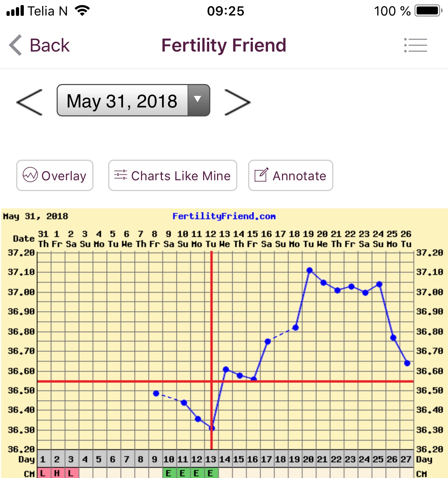Select the highest temperature point on day 20
Viewport: 448px width, 478px height.
click(x=309, y=270)
